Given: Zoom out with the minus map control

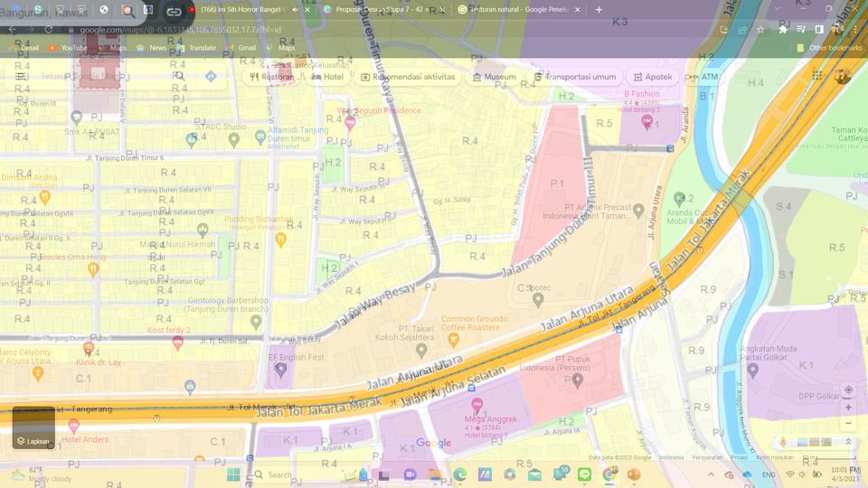Looking at the screenshot, I should tap(848, 423).
